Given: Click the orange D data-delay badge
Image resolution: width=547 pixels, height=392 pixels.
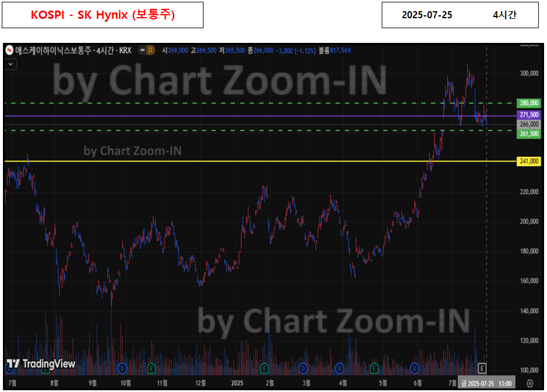Looking at the screenshot, I should (151, 51).
